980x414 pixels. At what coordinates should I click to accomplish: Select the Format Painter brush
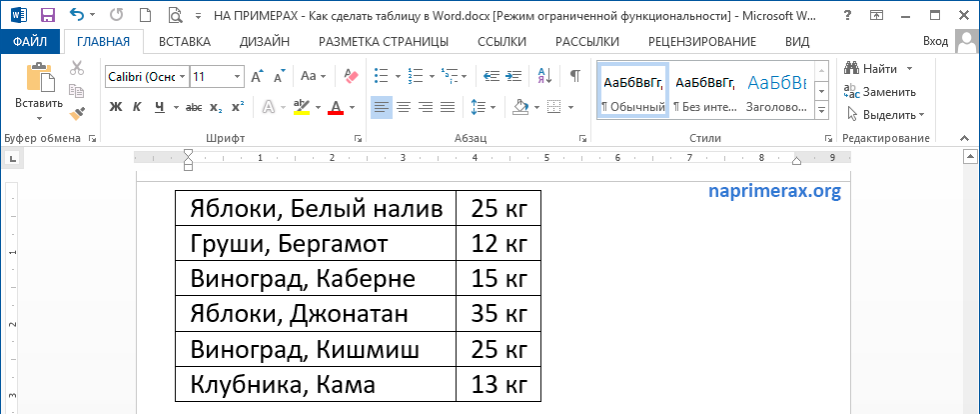tap(77, 114)
